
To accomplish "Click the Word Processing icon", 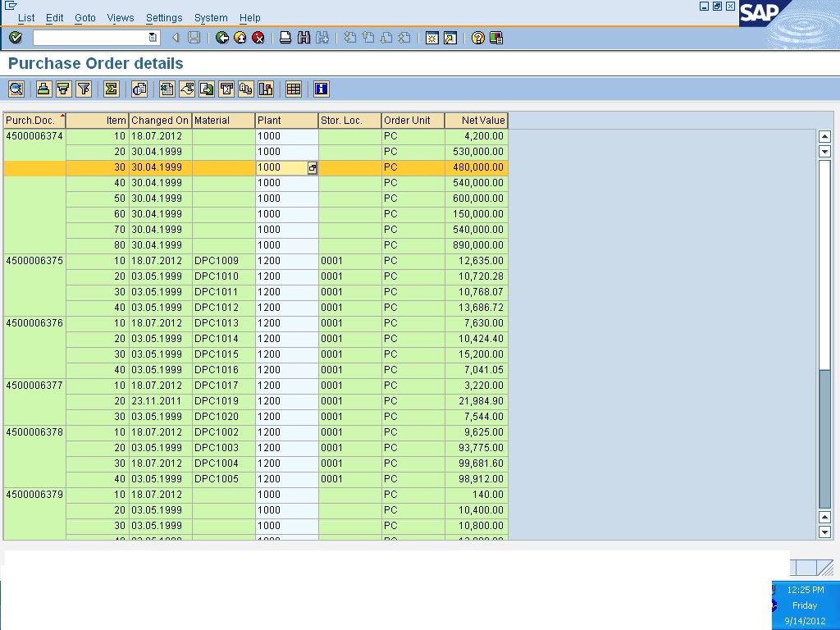I will [x=187, y=89].
